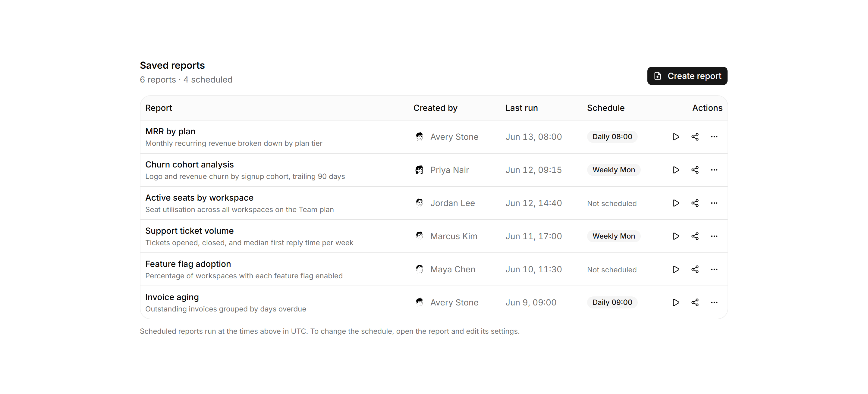Open more options for MRR by plan
The width and height of the screenshot is (868, 394).
tap(714, 137)
